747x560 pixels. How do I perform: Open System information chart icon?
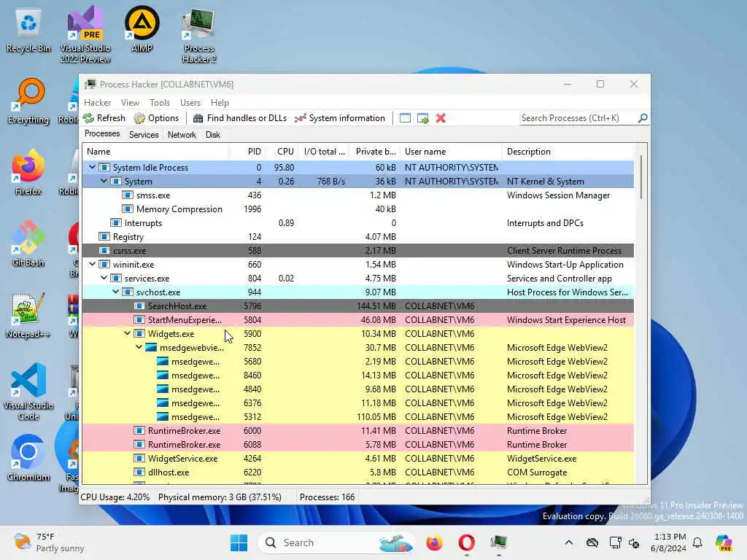tap(300, 118)
